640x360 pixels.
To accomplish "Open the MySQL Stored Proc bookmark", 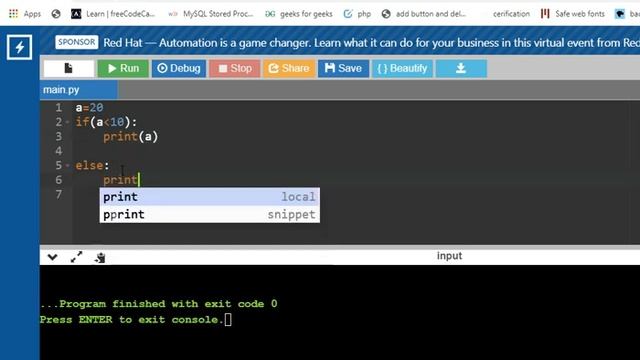I will click(211, 14).
